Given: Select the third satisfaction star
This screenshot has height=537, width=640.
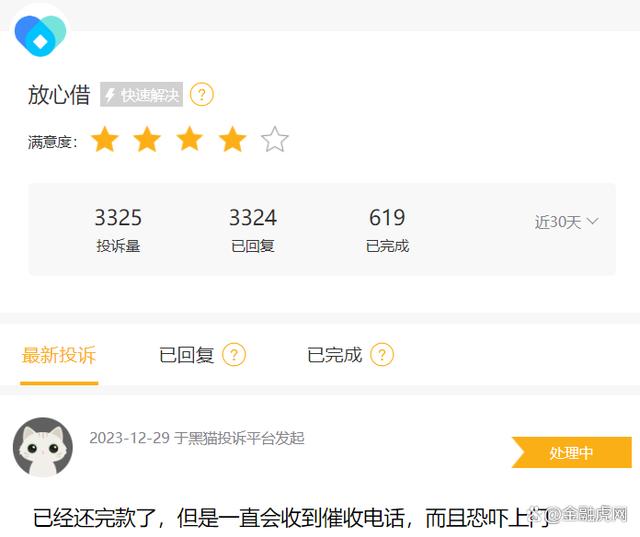Looking at the screenshot, I should point(190,139).
